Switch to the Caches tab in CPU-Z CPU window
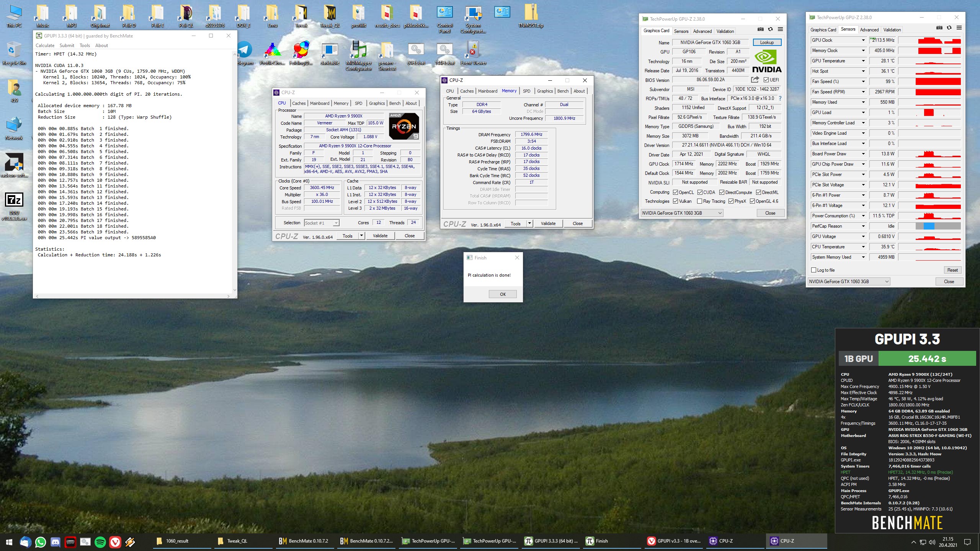The height and width of the screenshot is (551, 980). (299, 103)
